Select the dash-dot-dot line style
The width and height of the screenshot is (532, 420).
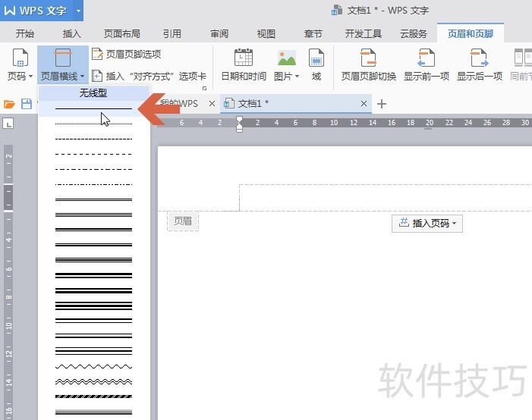pos(93,184)
